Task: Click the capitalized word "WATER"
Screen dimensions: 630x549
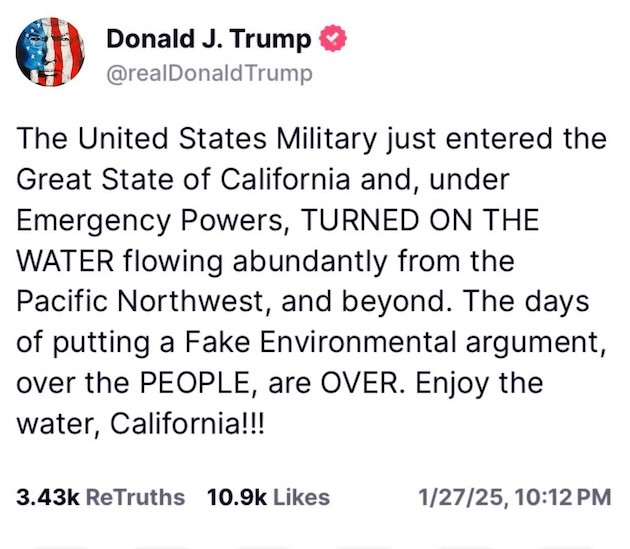Action: point(63,262)
